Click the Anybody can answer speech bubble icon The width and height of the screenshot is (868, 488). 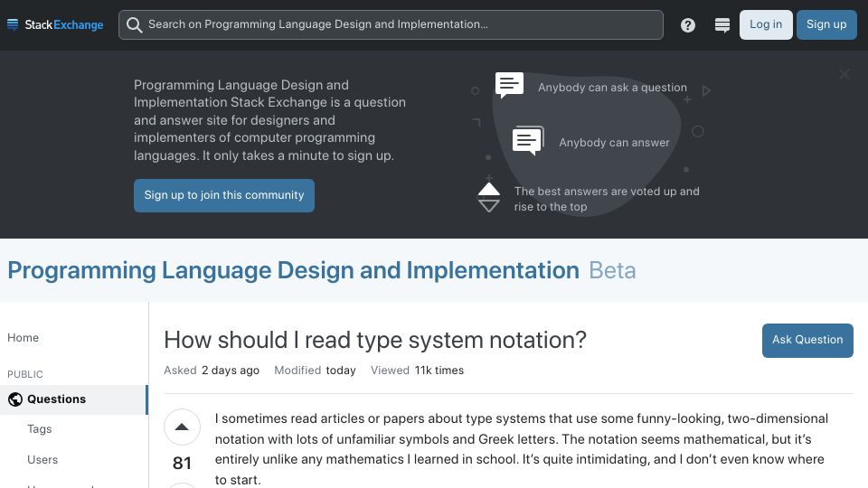click(528, 141)
